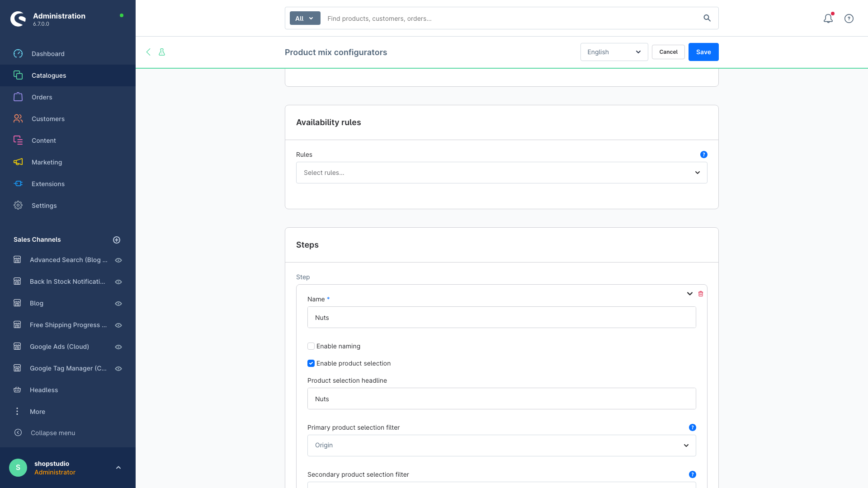Viewport: 868px width, 488px height.
Task: Open Primary product selection filter dropdown
Action: 501,446
